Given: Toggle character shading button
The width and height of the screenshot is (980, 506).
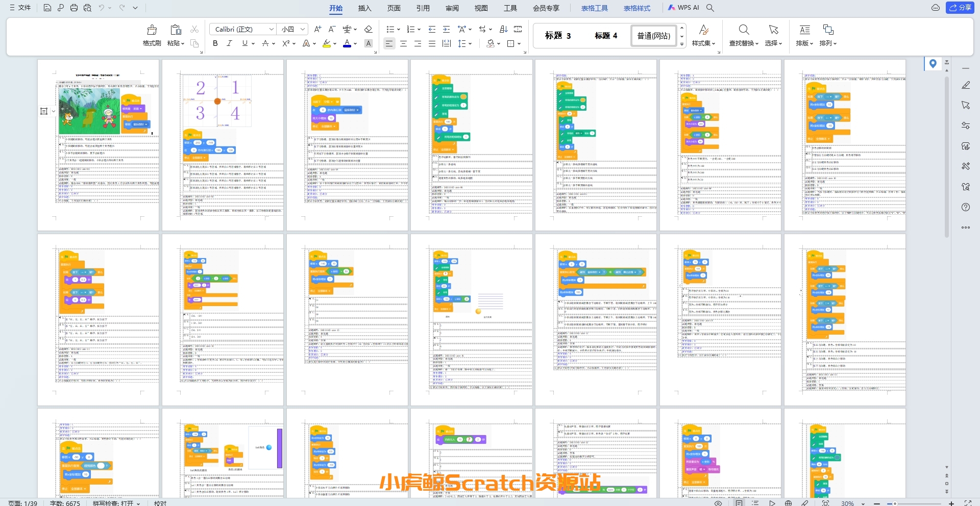Looking at the screenshot, I should tap(369, 44).
